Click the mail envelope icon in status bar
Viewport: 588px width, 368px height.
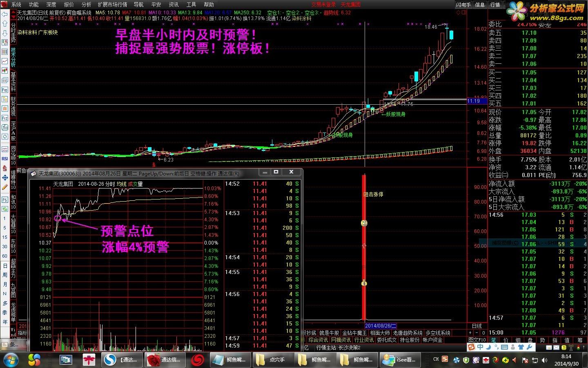556,348
